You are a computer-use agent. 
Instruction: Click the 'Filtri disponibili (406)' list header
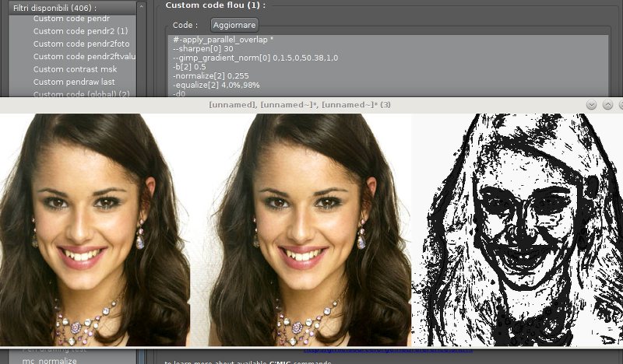tap(72, 8)
